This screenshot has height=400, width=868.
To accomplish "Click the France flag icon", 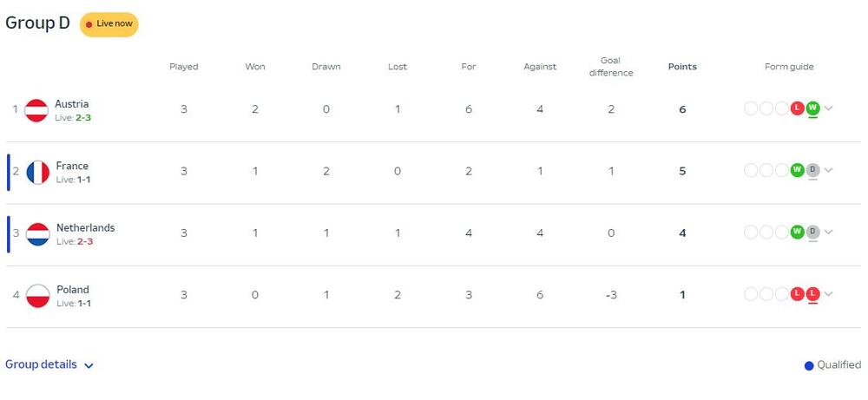I will point(37,172).
